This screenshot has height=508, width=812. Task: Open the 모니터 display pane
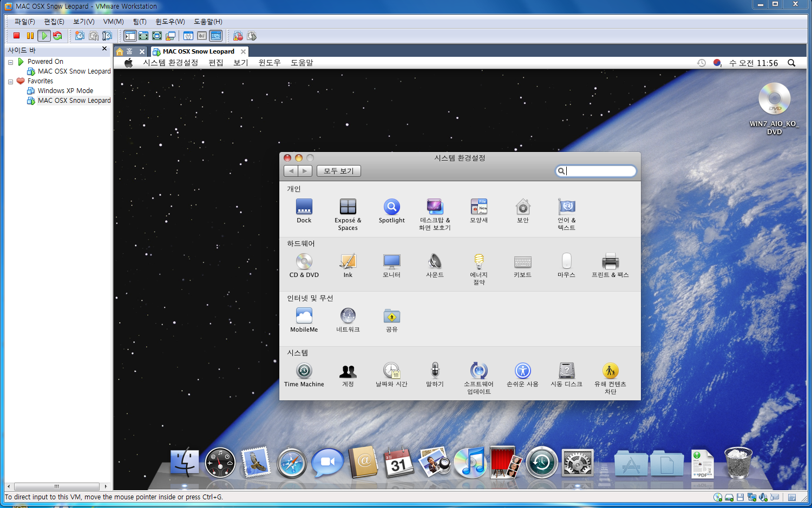[x=391, y=266]
